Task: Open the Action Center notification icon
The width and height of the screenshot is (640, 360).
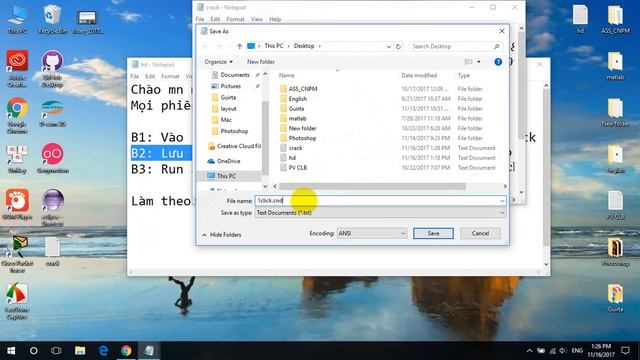Action: (x=625, y=351)
